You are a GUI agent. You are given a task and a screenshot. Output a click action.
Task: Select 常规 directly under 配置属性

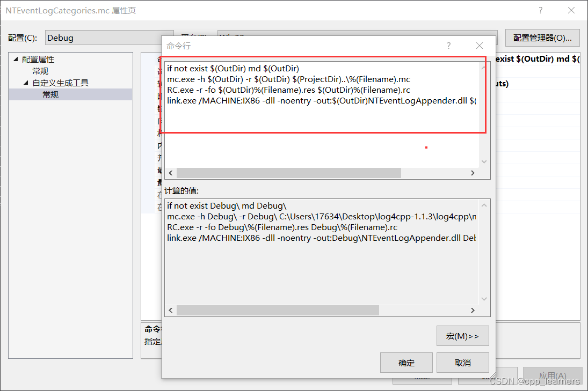coord(40,71)
